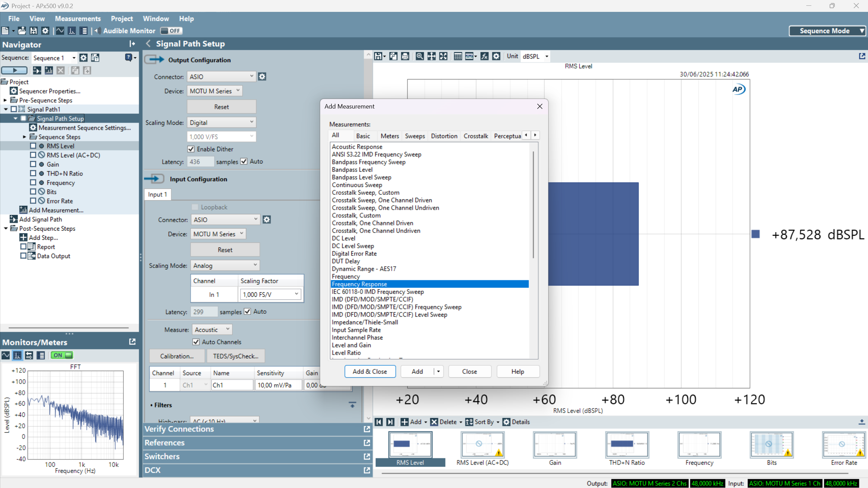
Task: Select the THD+N Ratio result thumbnail
Action: coord(626,448)
